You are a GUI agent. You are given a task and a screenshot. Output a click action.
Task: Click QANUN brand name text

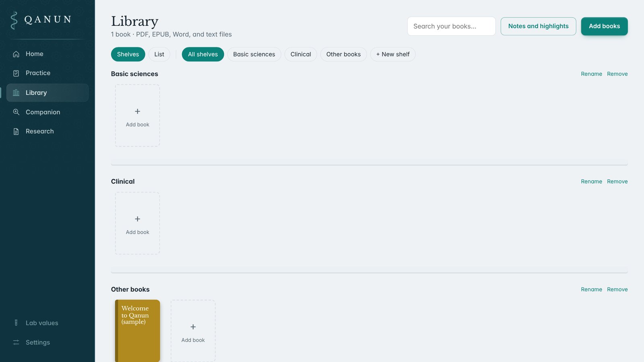[48, 20]
